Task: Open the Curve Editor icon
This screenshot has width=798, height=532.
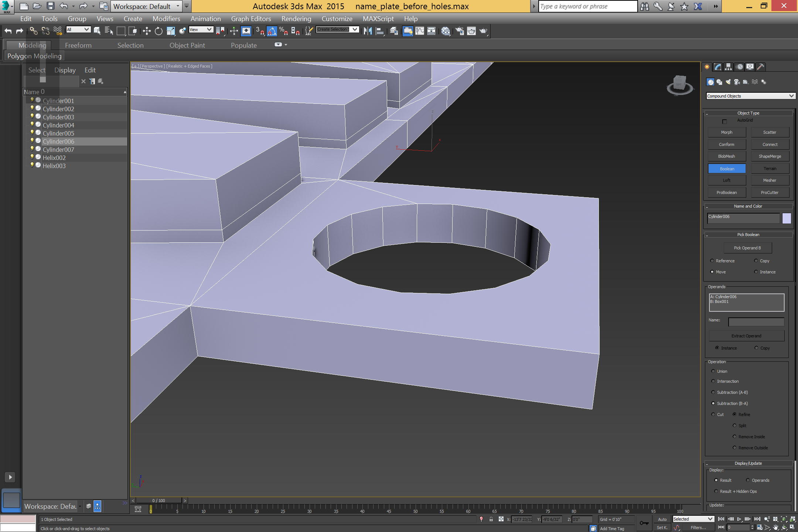Action: click(x=420, y=31)
